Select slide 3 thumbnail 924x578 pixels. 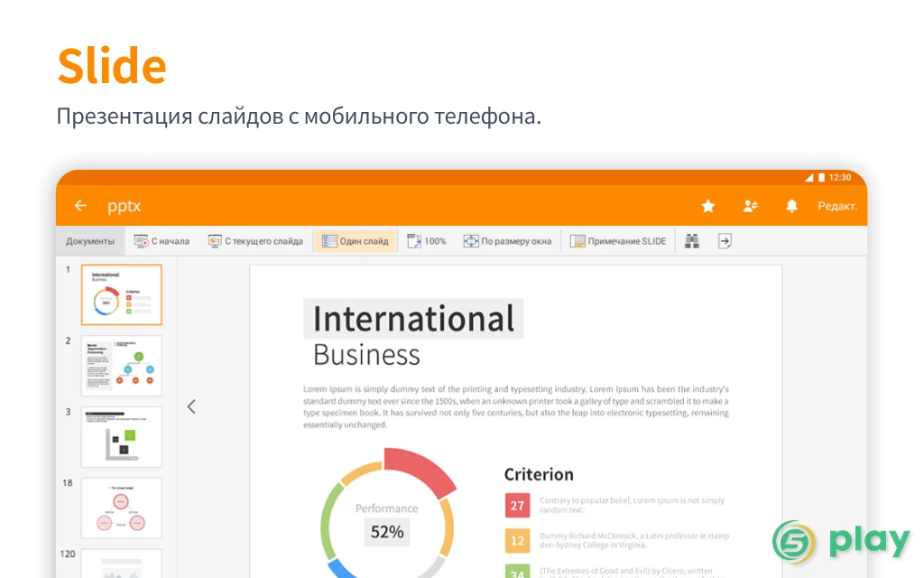coord(122,437)
